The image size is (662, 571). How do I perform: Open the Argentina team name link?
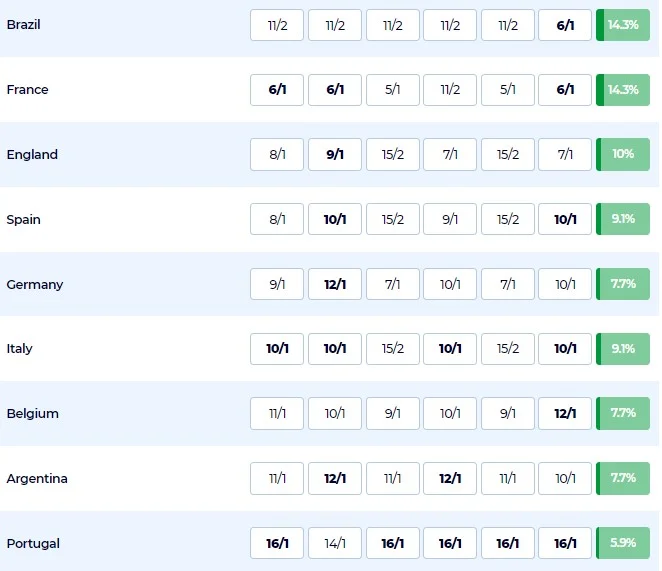pos(37,479)
